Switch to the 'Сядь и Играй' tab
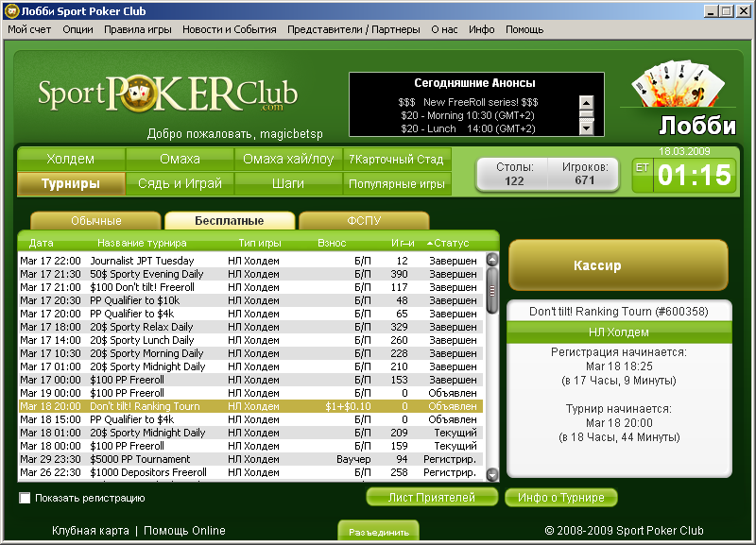The width and height of the screenshot is (756, 545). tap(180, 183)
